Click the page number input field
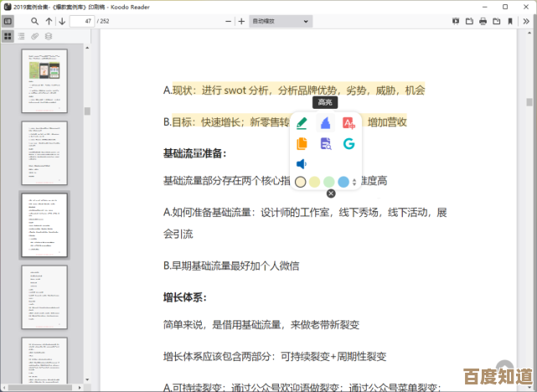The width and height of the screenshot is (537, 392). tap(82, 21)
